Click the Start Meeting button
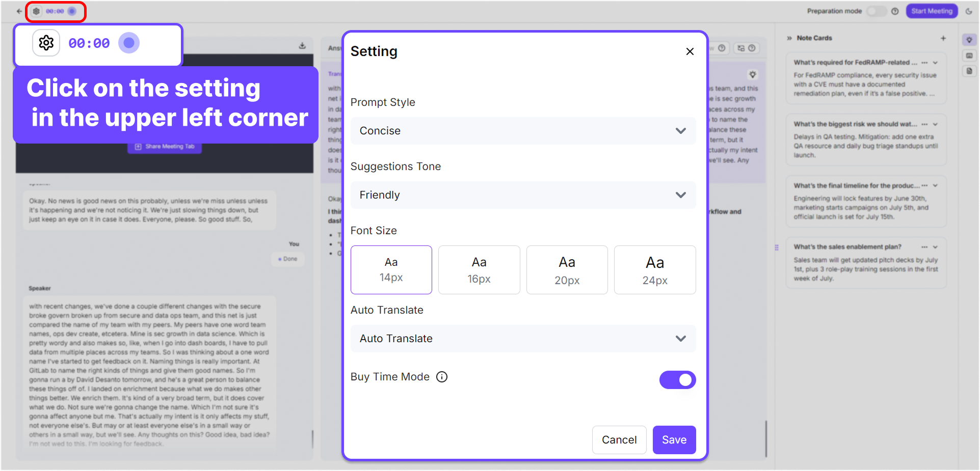980x471 pixels. click(932, 11)
